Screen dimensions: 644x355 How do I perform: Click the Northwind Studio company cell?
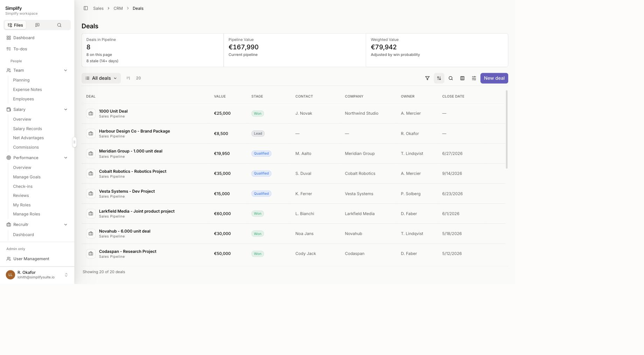click(x=362, y=113)
